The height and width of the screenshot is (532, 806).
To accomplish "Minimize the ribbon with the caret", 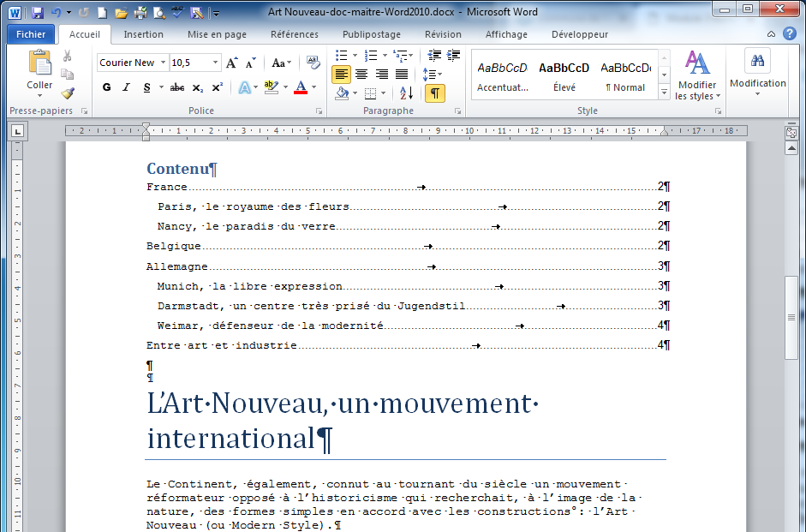I will [x=771, y=34].
